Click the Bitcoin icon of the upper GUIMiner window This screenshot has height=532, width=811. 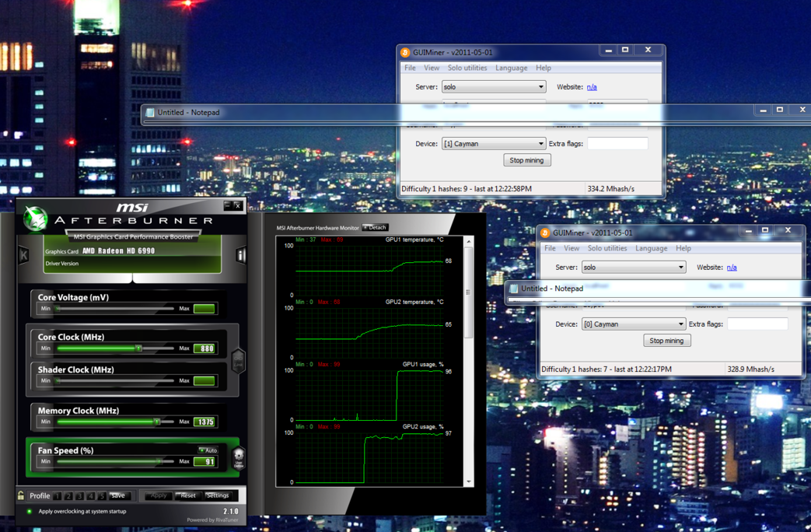click(406, 52)
